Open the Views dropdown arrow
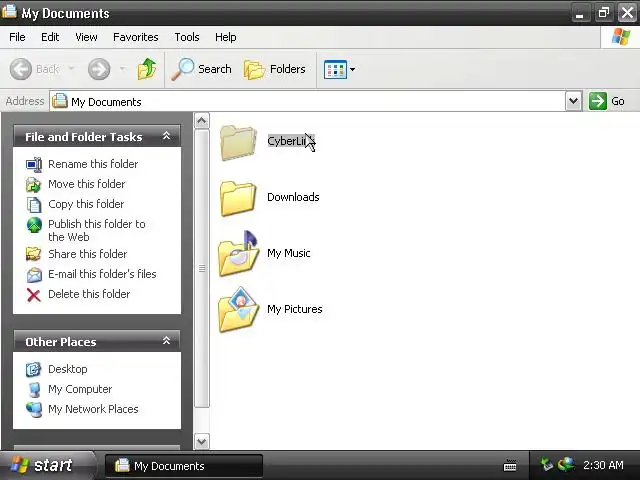 (x=352, y=69)
